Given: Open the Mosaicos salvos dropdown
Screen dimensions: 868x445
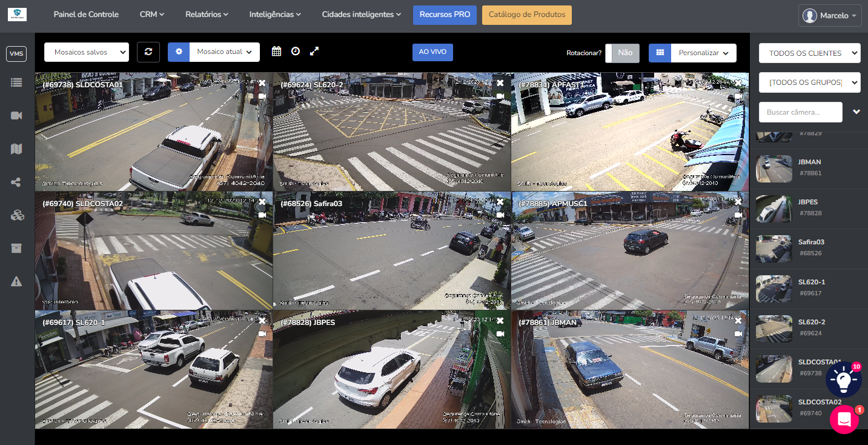Looking at the screenshot, I should pos(87,52).
